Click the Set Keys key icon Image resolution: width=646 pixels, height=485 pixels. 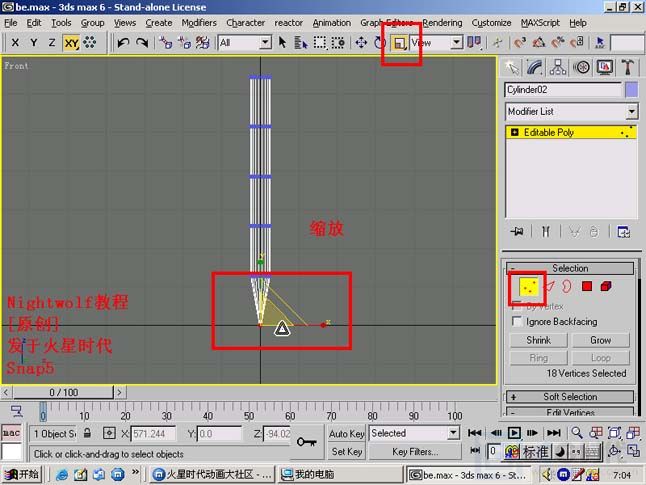pos(307,442)
